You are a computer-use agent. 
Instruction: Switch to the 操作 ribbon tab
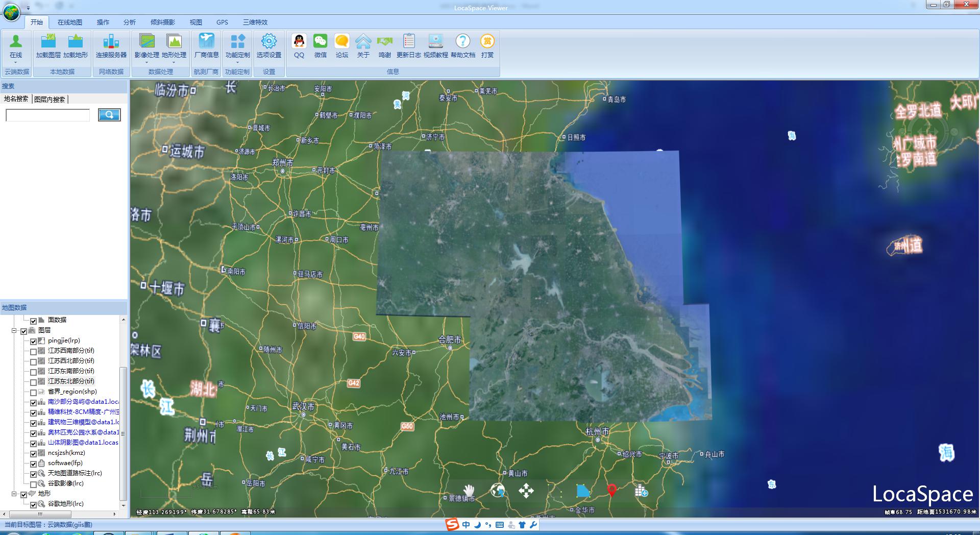click(x=103, y=22)
